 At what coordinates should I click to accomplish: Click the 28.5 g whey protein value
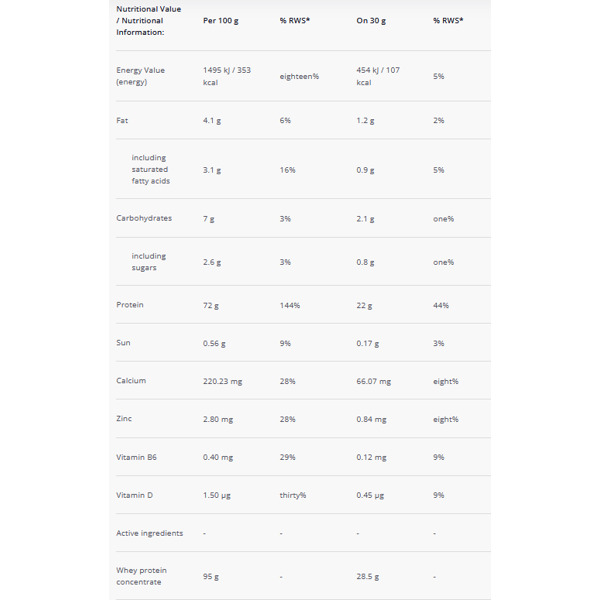coord(370,576)
